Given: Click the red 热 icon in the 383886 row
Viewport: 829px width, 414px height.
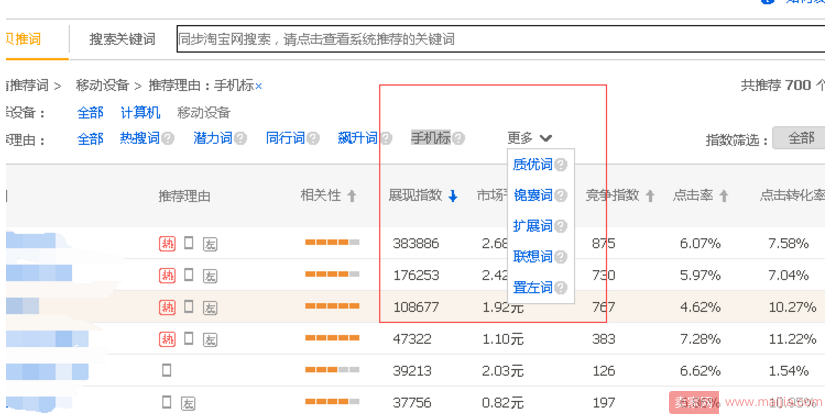Looking at the screenshot, I should click(167, 244).
